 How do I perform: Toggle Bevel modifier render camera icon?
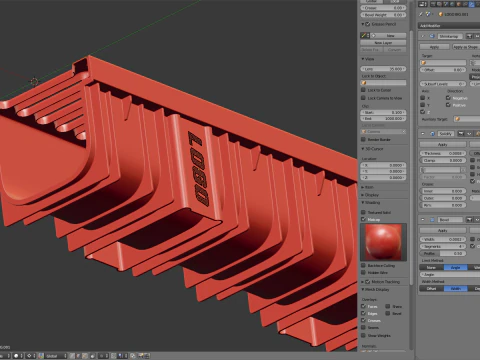[x=469, y=220]
